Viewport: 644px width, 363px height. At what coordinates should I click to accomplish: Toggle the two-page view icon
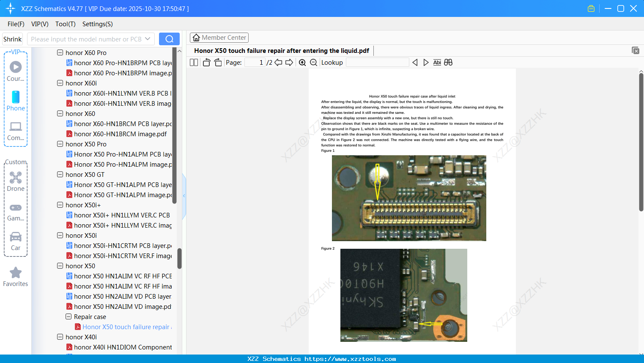[x=194, y=63]
